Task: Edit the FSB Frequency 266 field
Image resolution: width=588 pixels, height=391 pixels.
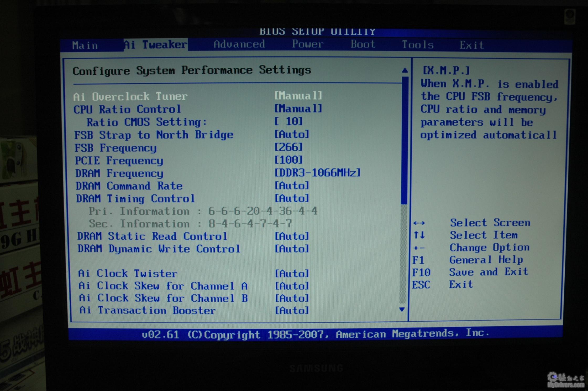Action: coord(288,147)
